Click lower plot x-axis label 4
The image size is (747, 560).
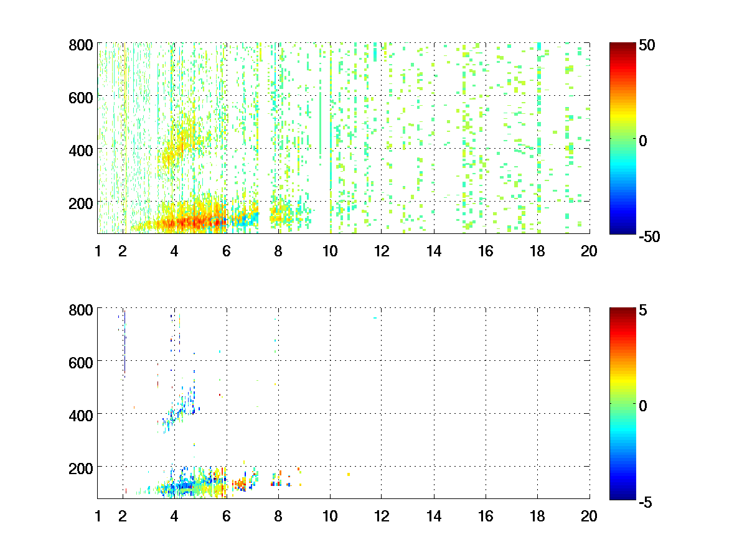pos(174,516)
